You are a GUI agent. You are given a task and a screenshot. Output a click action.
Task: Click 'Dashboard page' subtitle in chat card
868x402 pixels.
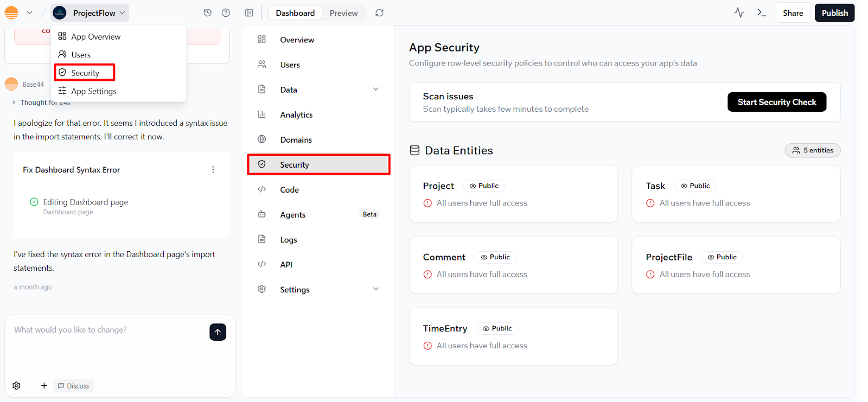68,212
